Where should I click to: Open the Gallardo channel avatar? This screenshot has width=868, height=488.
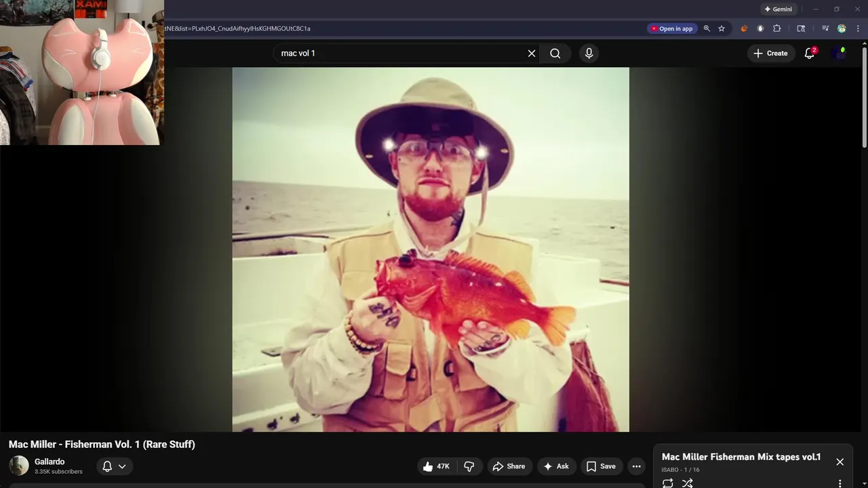tap(19, 466)
